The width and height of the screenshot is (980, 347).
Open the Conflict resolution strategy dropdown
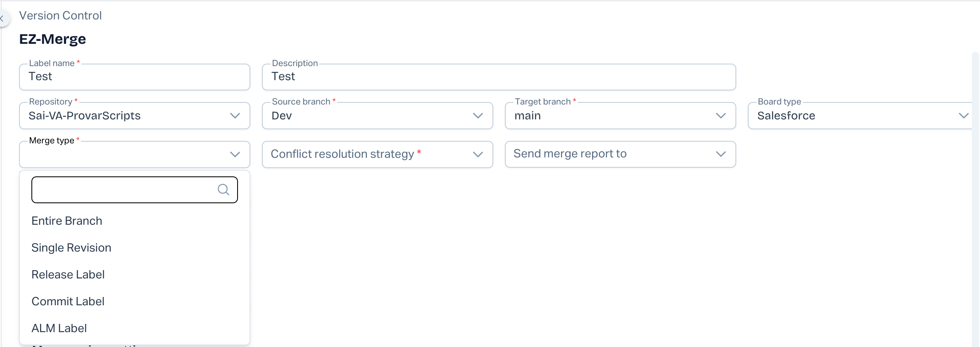coord(377,154)
